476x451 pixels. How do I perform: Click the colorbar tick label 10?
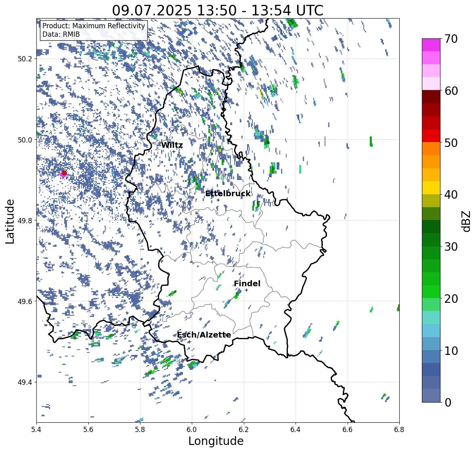point(451,350)
